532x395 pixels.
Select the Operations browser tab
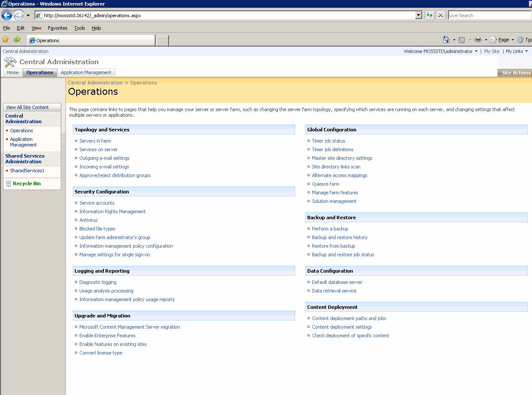90,40
